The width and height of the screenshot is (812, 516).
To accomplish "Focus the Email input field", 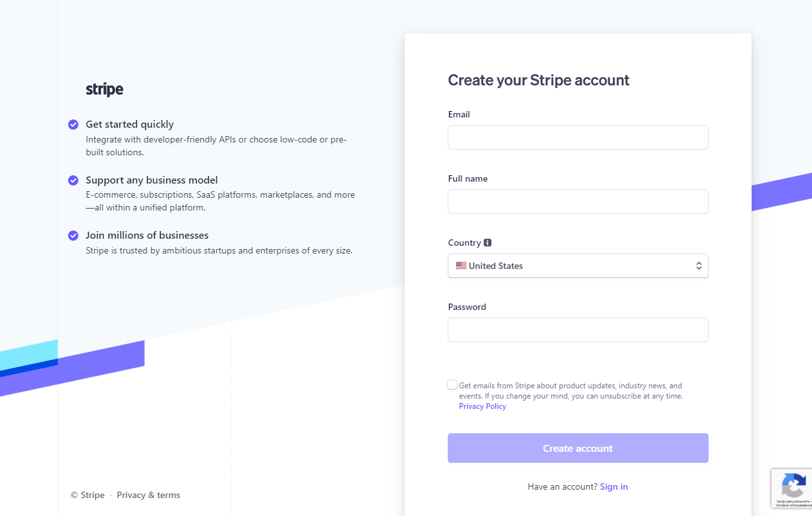I will [578, 137].
